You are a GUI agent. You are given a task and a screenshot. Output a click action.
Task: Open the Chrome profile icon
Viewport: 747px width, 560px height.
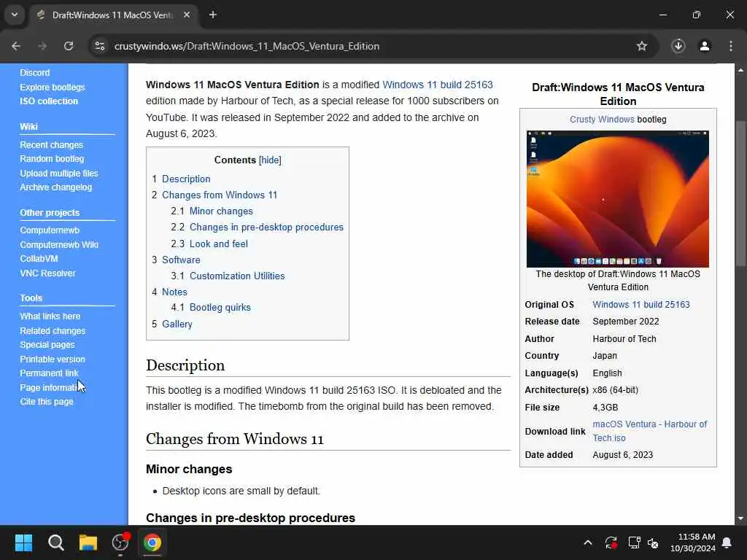tap(705, 46)
